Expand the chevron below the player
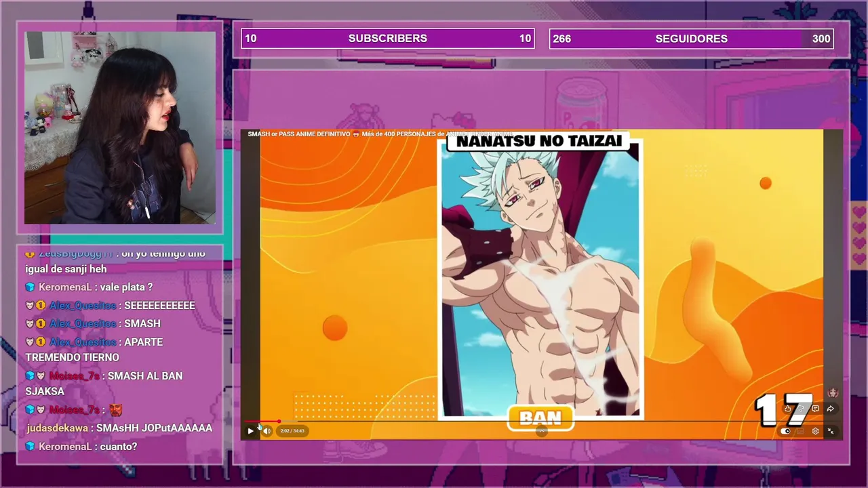The image size is (868, 488). (541, 432)
